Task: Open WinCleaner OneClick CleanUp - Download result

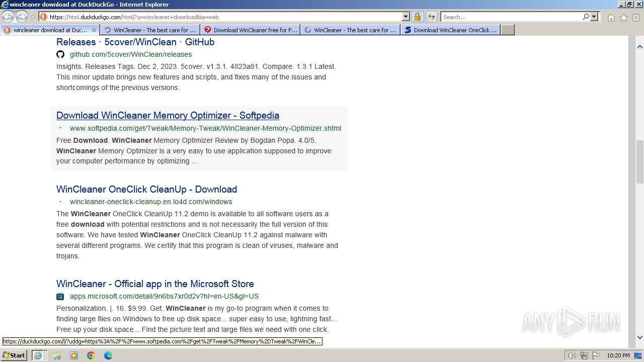Action: pyautogui.click(x=146, y=189)
